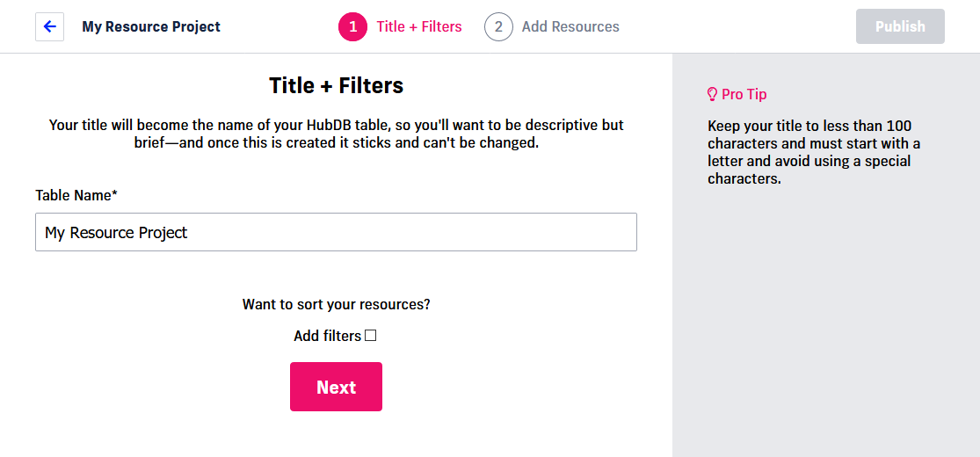Click the pink "Pro Tip" label

[x=744, y=94]
